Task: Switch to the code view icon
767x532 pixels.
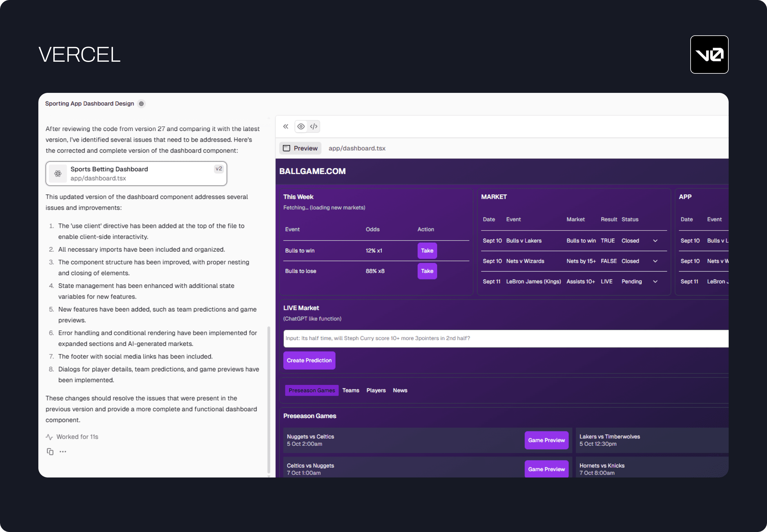Action: [x=314, y=126]
